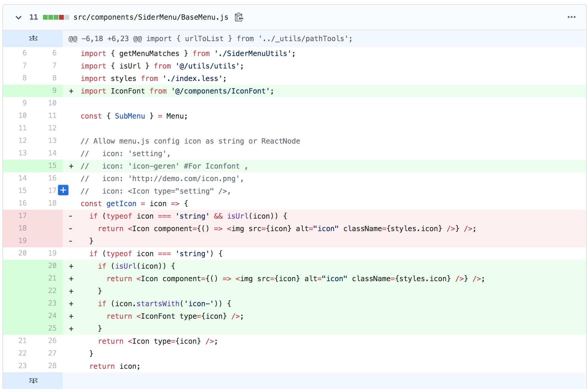Click new line number 21
Screen dimensions: 588x389
pos(52,278)
